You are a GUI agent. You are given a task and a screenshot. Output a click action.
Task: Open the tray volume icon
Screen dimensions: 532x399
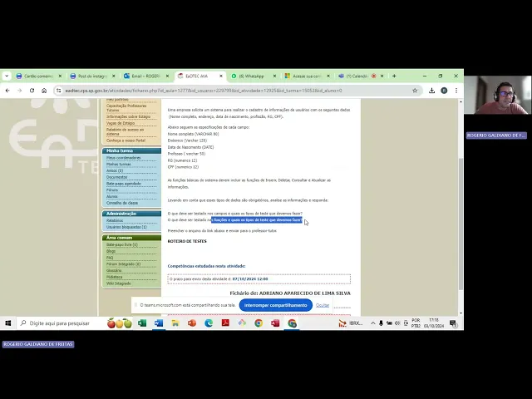point(397,323)
